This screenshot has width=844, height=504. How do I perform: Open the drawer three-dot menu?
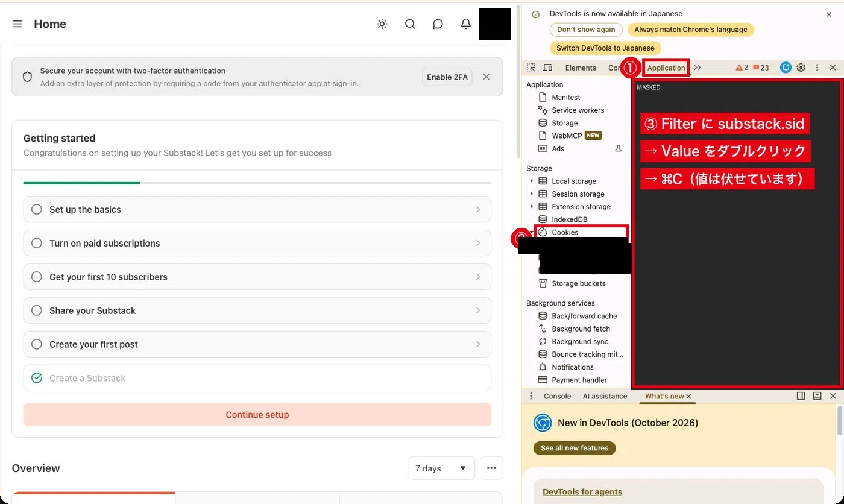click(531, 396)
